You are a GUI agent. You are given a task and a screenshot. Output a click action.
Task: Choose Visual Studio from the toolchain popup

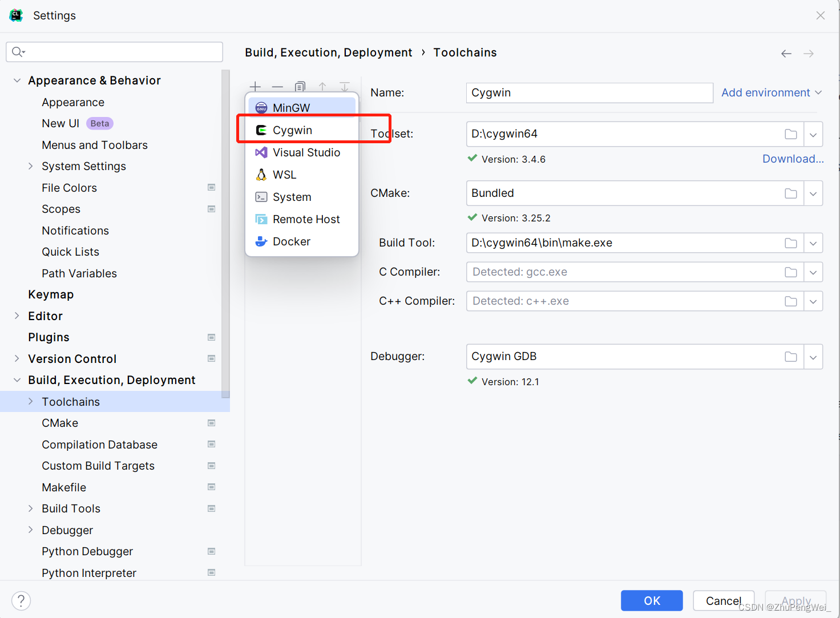[302, 152]
